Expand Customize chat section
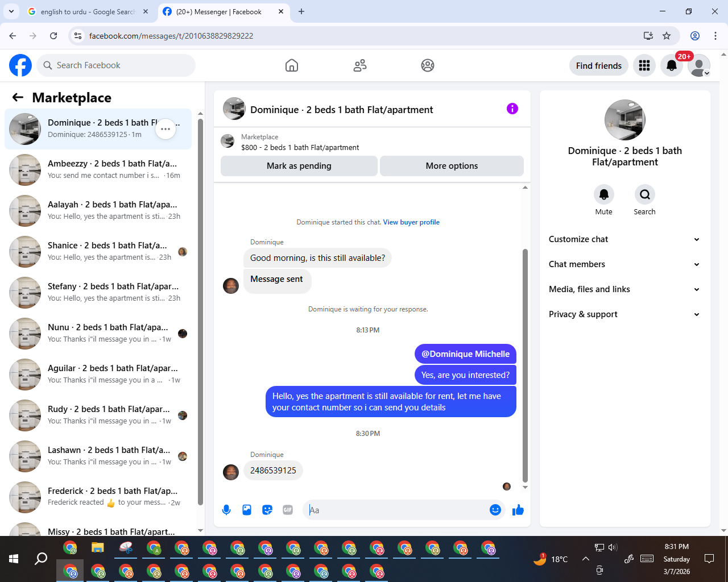728x582 pixels. coord(624,239)
